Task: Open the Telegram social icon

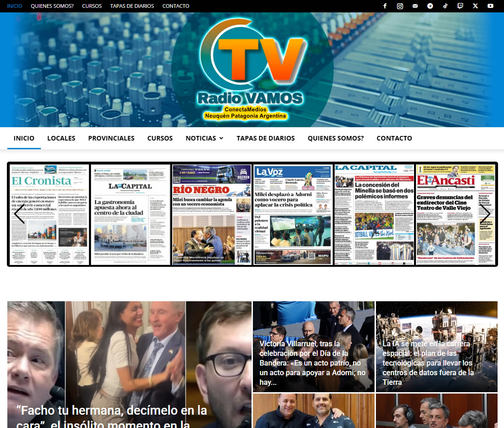Action: coord(430,6)
